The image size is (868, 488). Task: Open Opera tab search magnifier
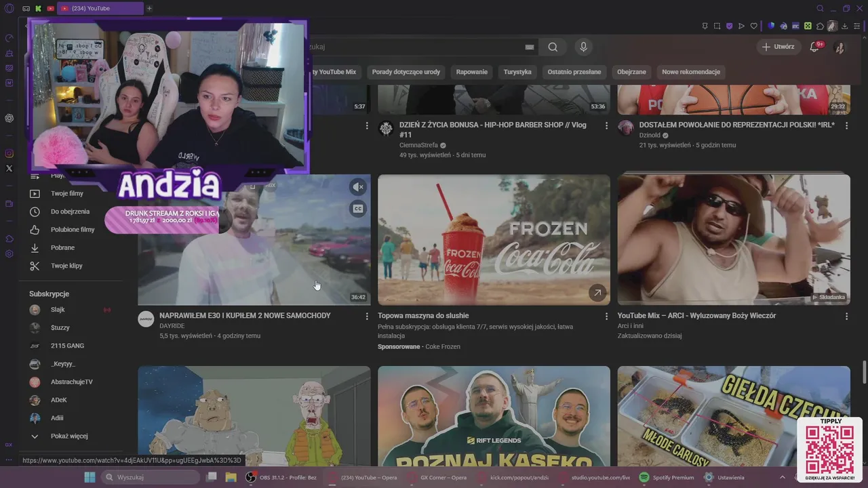tap(820, 8)
